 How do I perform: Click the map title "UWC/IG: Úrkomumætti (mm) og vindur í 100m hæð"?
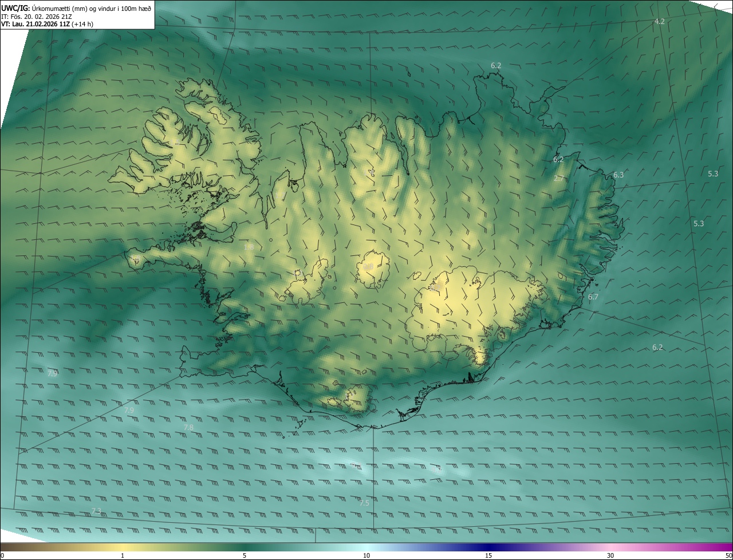76,7
